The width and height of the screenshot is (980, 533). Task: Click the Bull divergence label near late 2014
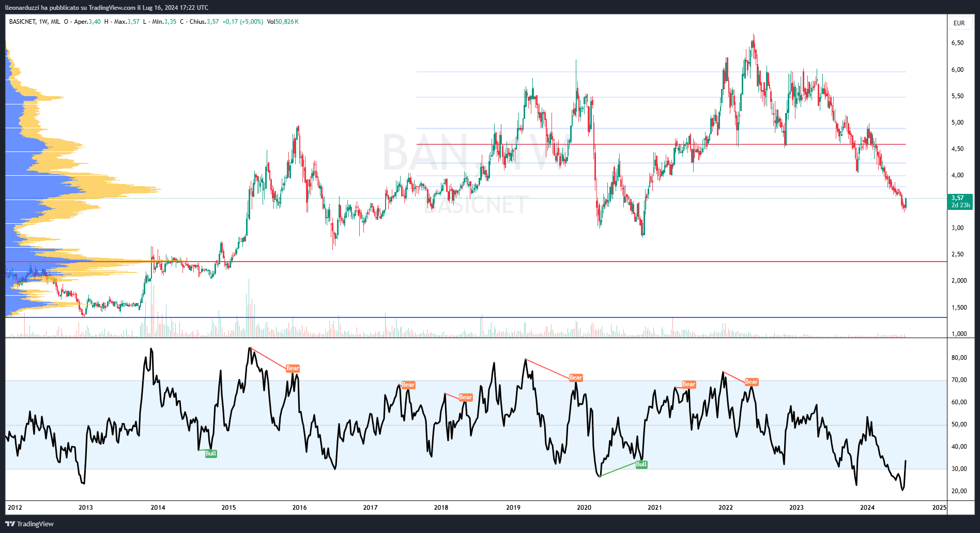point(211,453)
